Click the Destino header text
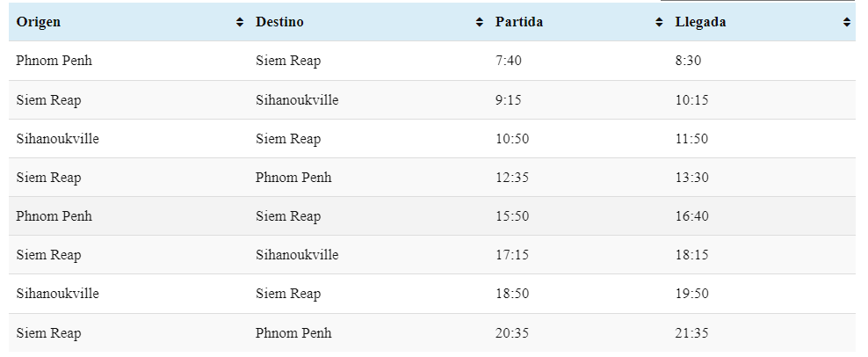This screenshot has width=868, height=357. [x=279, y=22]
